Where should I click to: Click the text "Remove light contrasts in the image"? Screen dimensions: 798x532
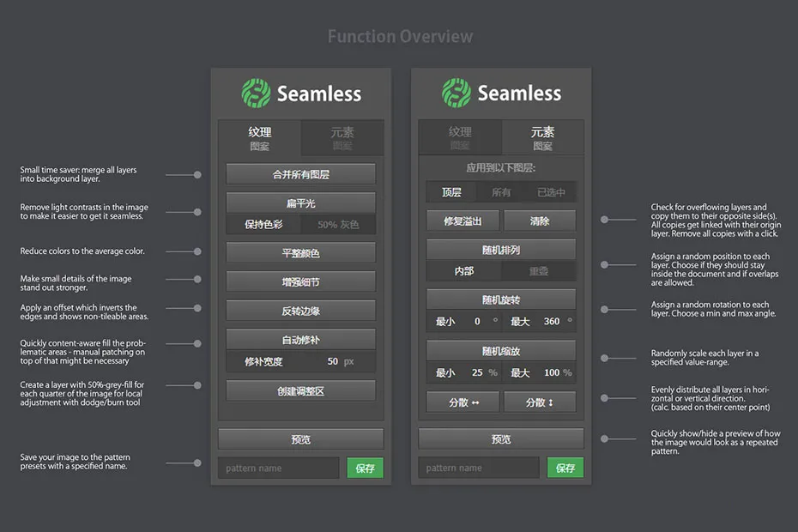pyautogui.click(x=84, y=207)
